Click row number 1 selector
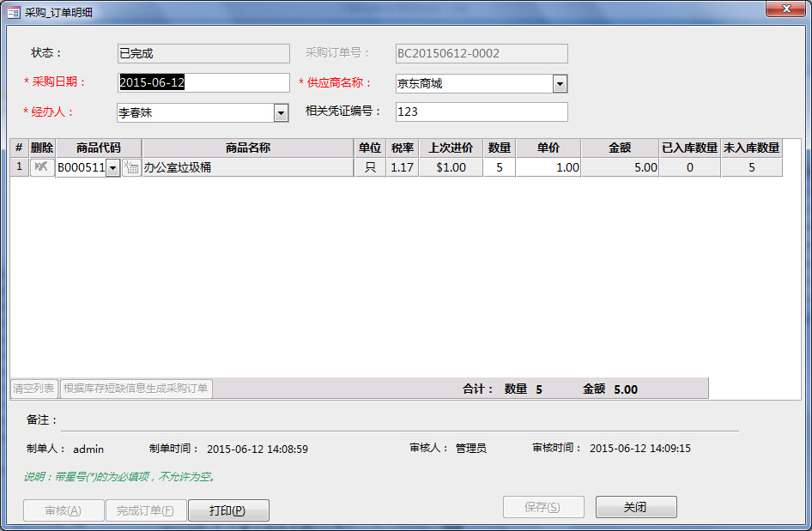The image size is (812, 531). pyautogui.click(x=19, y=167)
